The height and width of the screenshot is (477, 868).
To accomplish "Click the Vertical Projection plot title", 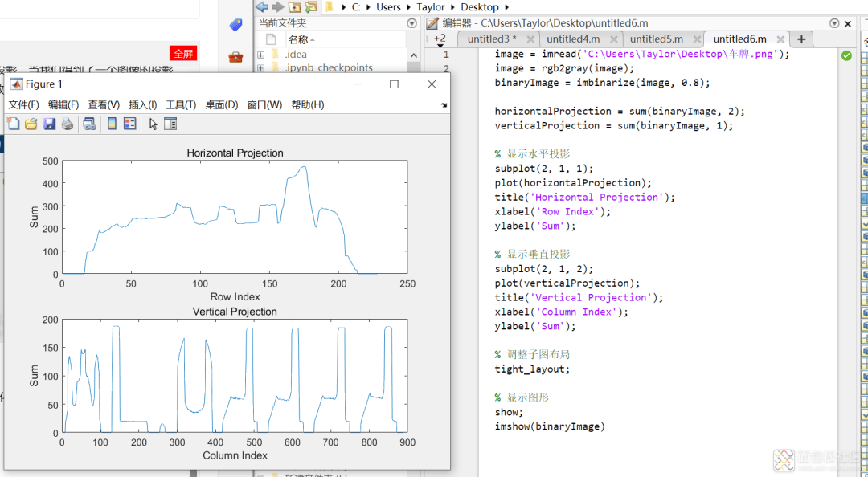I will (235, 312).
